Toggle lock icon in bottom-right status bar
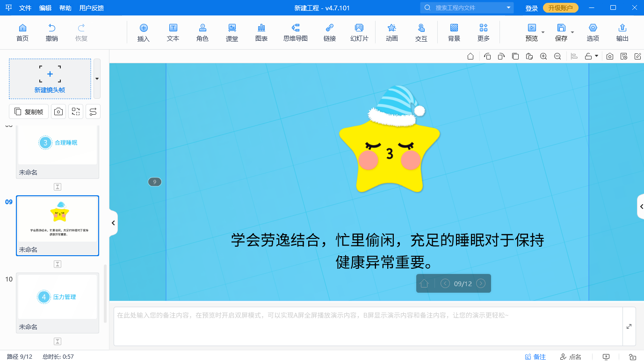The image size is (644, 362). tap(632, 357)
